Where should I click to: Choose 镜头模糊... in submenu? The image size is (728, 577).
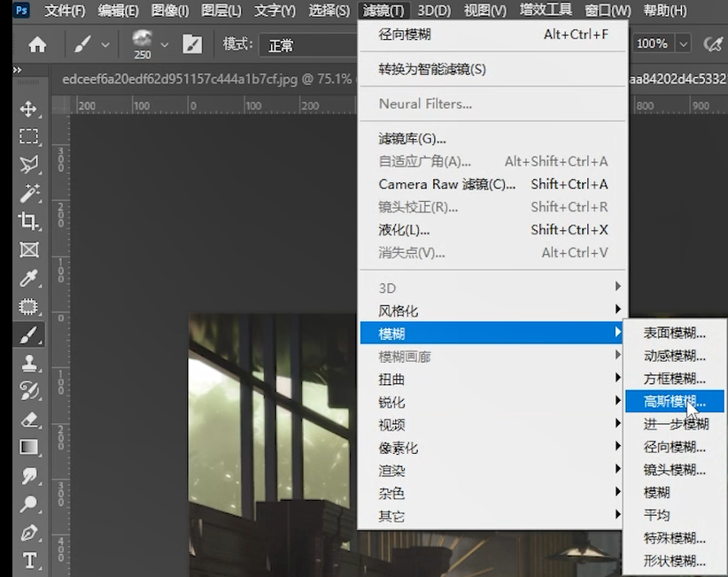pos(675,470)
